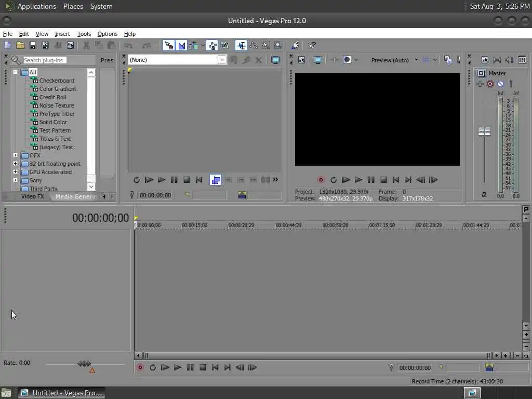
Task: Click the Undo arrow icon
Action: click(128, 46)
